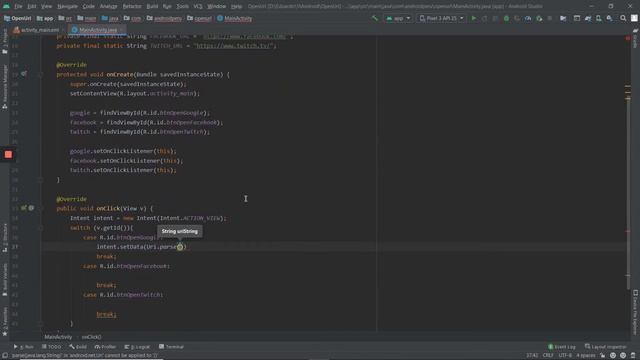
Task: Click the com package breadcrumb
Action: [x=132, y=18]
